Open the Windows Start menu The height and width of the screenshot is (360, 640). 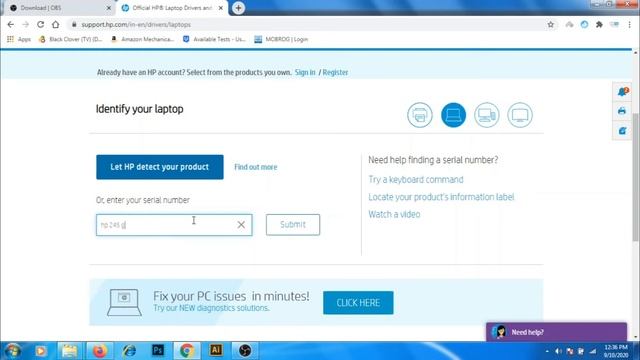[12, 351]
